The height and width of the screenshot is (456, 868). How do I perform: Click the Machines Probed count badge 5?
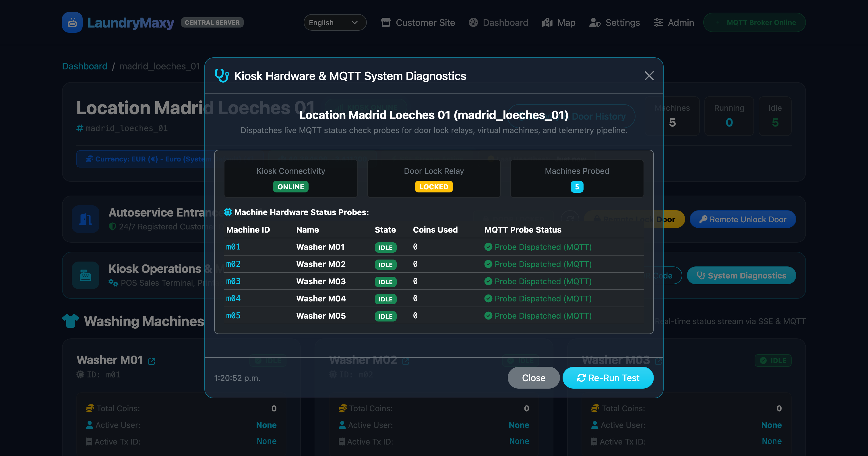tap(577, 187)
